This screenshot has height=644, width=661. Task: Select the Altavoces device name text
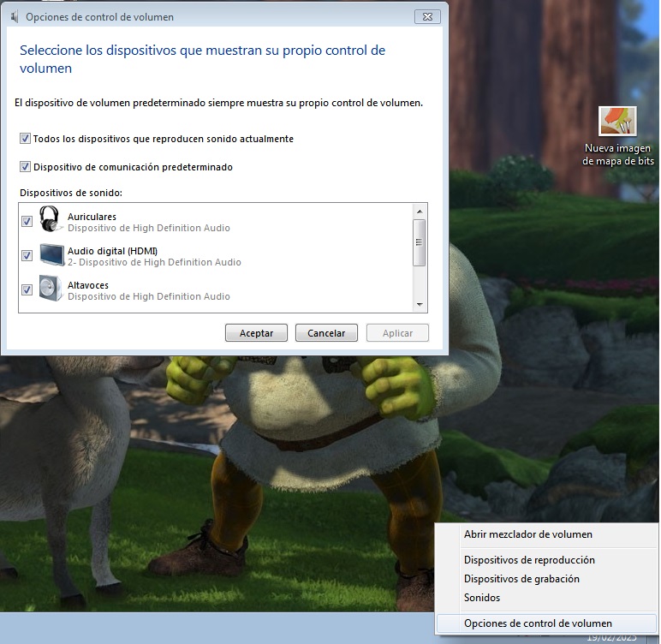pyautogui.click(x=88, y=285)
